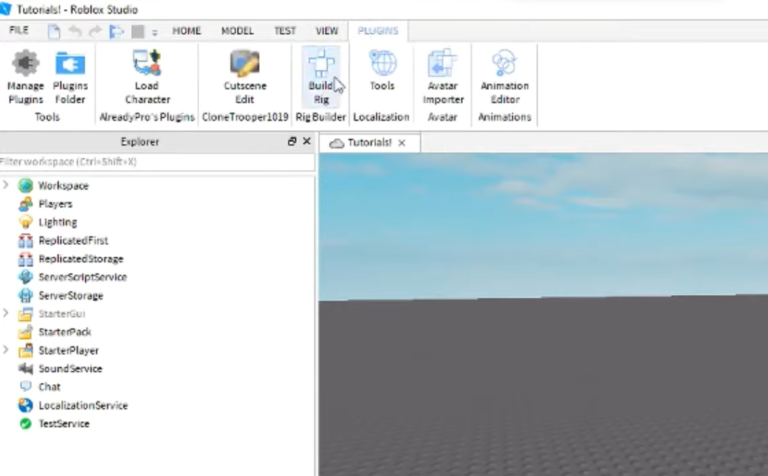Expand the StarterGui tree node

[6, 313]
